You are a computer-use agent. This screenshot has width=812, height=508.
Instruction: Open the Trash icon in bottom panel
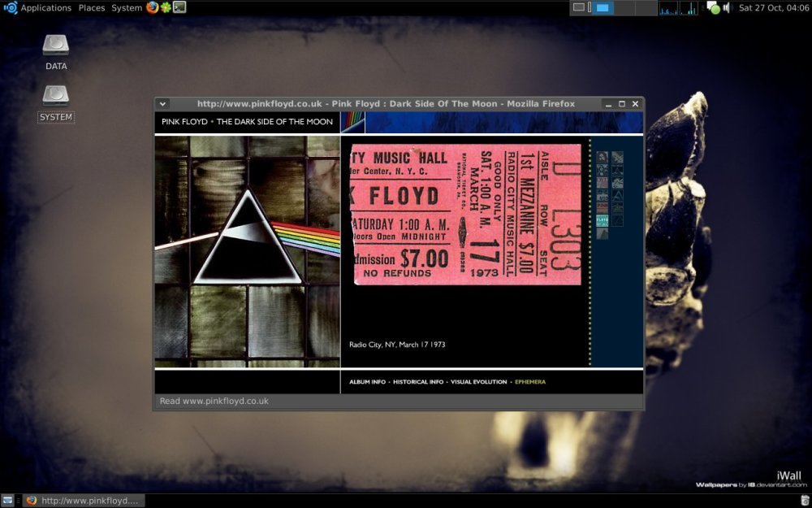804,500
